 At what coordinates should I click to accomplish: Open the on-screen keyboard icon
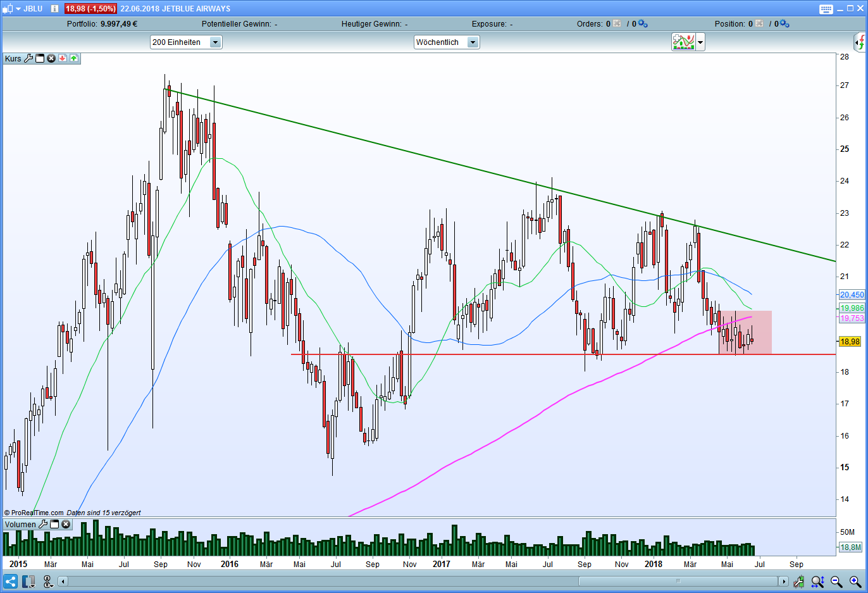click(826, 9)
